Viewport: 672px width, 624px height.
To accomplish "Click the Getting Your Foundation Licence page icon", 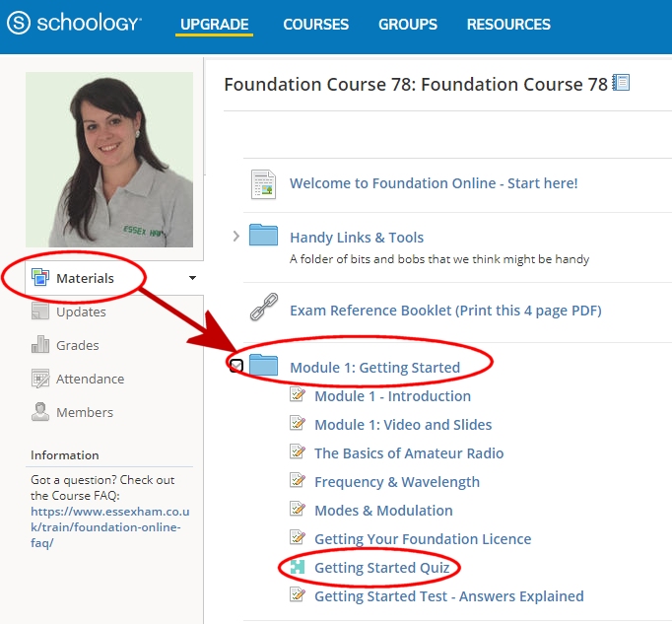I will pos(298,537).
